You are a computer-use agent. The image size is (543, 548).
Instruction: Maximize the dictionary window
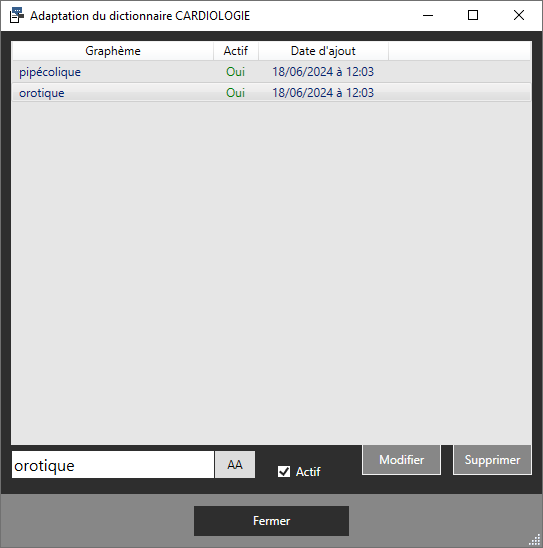(x=473, y=15)
